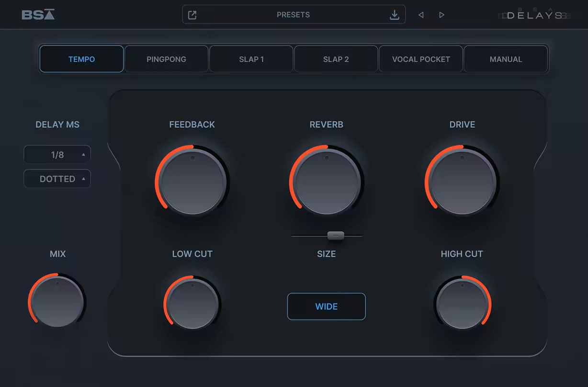Image resolution: width=588 pixels, height=387 pixels.
Task: Select the TEMPO mode tab
Action: pyautogui.click(x=81, y=59)
